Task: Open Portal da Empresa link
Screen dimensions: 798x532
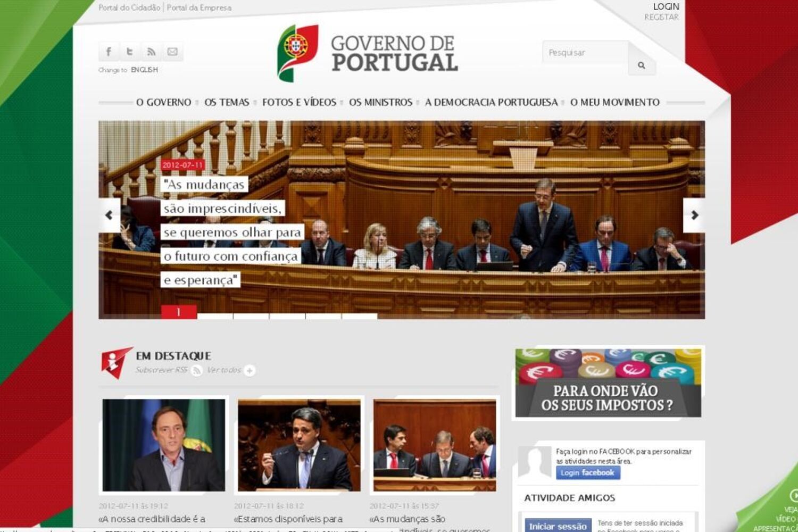Action: click(199, 7)
